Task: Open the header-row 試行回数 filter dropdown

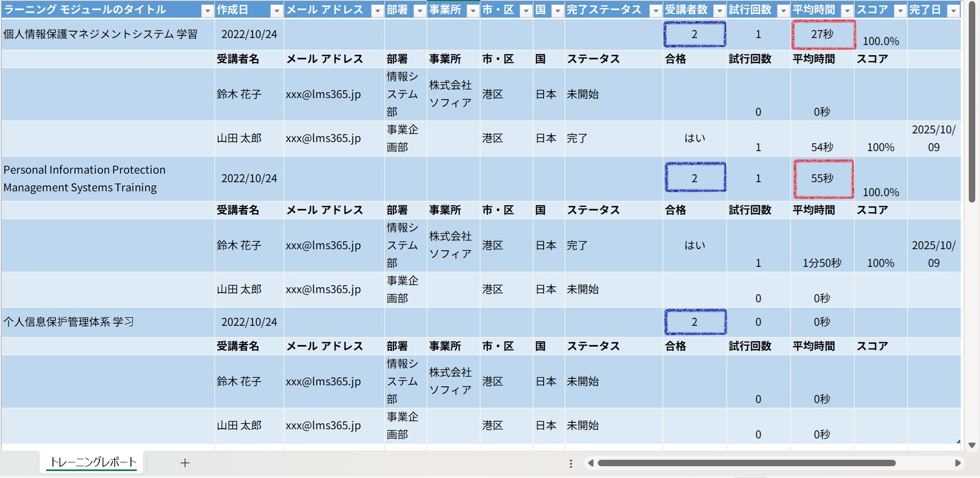Action: click(783, 11)
